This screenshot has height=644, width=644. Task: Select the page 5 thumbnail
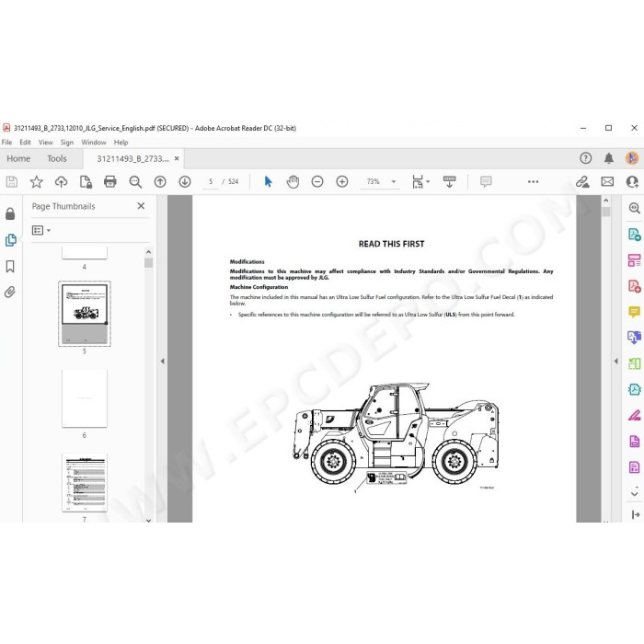(85, 314)
